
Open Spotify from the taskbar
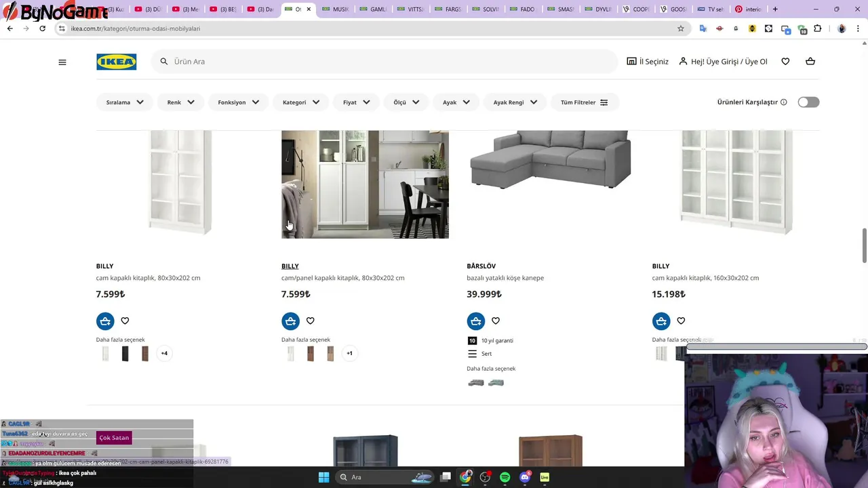(505, 477)
